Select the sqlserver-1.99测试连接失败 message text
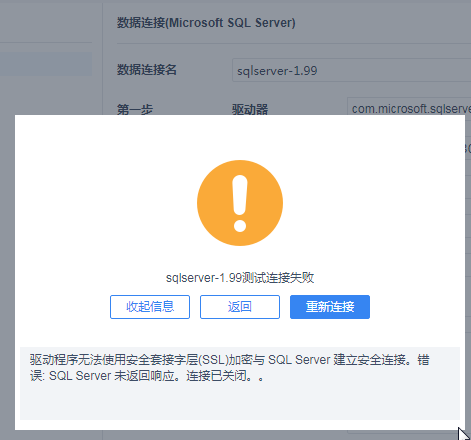471x440 pixels. coord(240,277)
